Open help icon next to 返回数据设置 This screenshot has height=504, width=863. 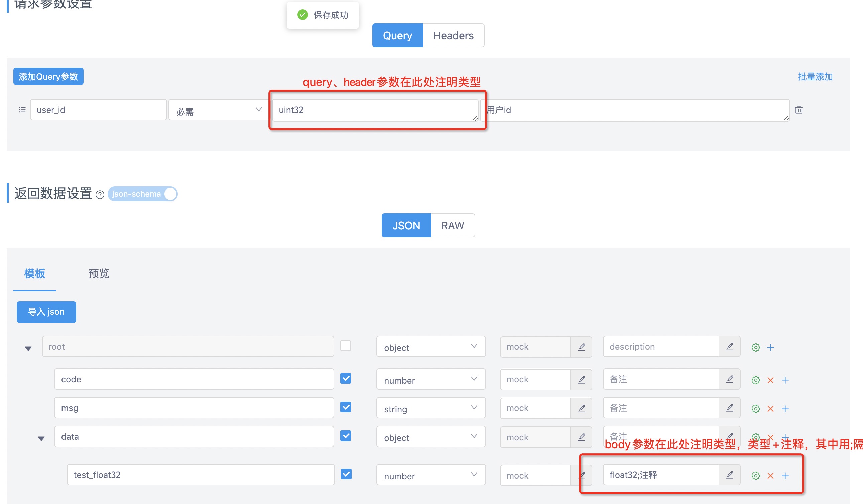[100, 195]
